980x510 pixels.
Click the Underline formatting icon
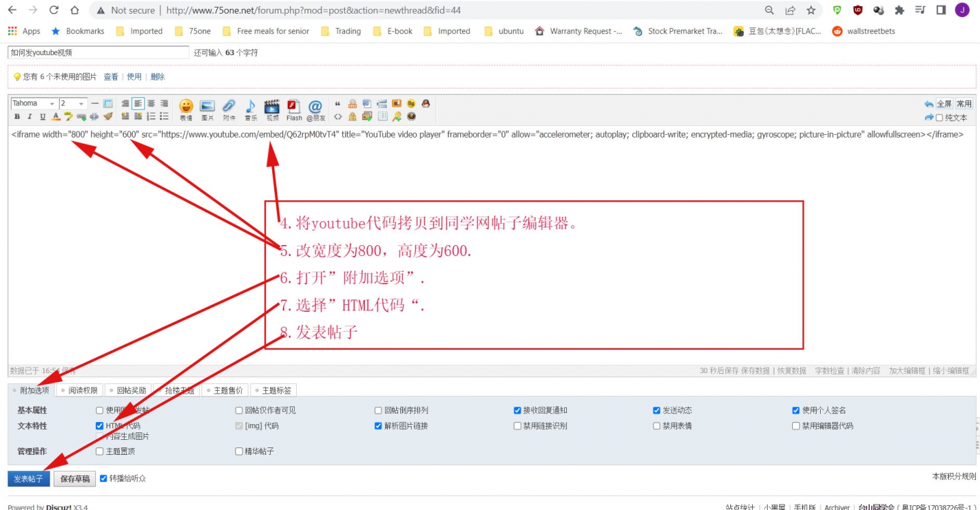coord(42,116)
